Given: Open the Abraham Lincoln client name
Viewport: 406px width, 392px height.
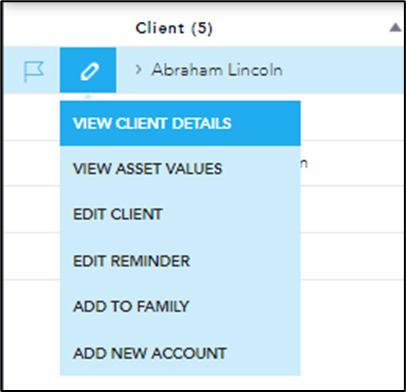Looking at the screenshot, I should click(x=217, y=70).
